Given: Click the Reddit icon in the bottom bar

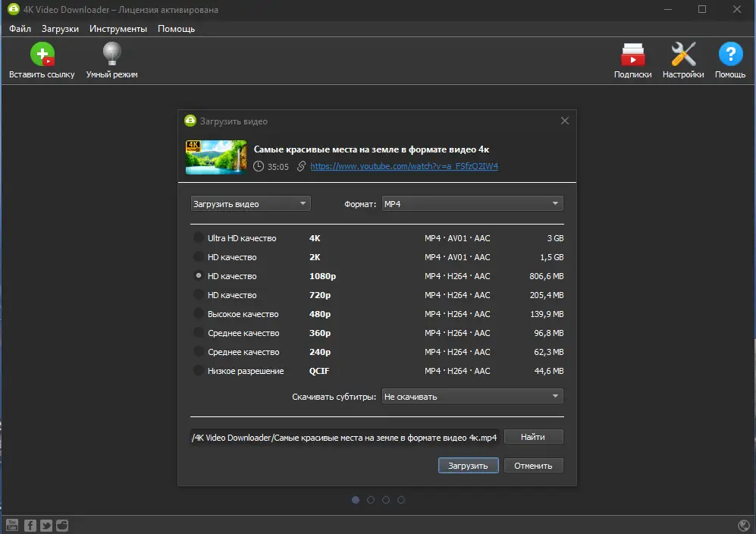Looking at the screenshot, I should (62, 526).
